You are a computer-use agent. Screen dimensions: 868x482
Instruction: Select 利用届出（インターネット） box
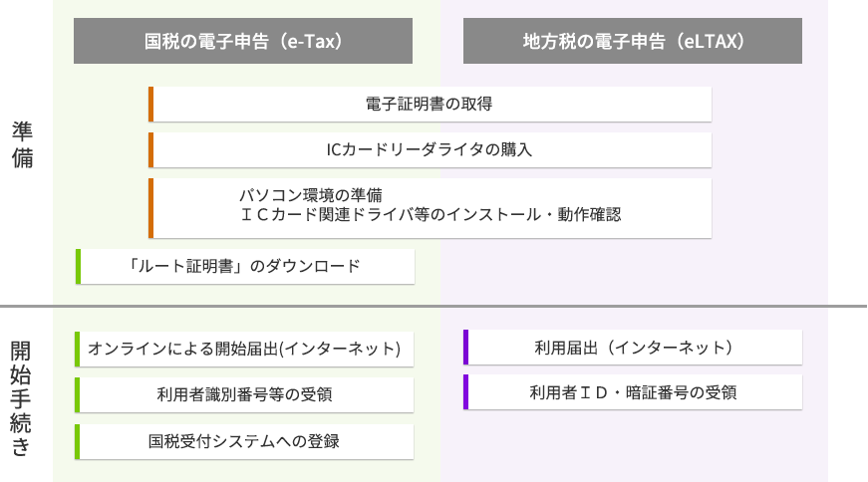coord(633,348)
